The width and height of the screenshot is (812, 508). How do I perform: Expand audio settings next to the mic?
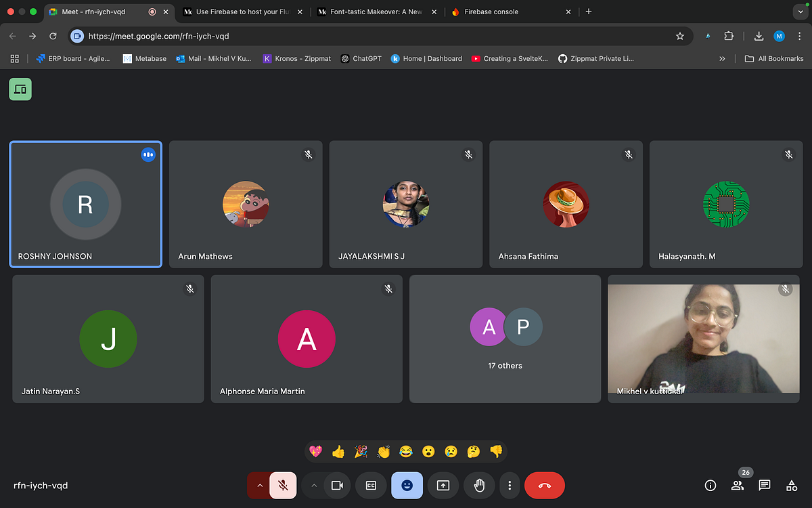[260, 486]
